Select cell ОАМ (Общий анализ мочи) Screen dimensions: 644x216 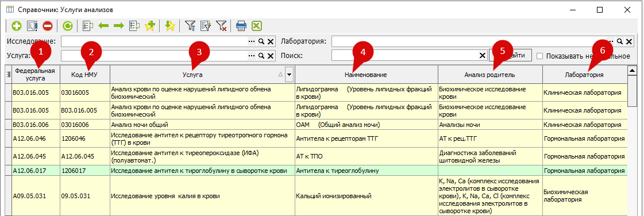[x=367, y=124]
